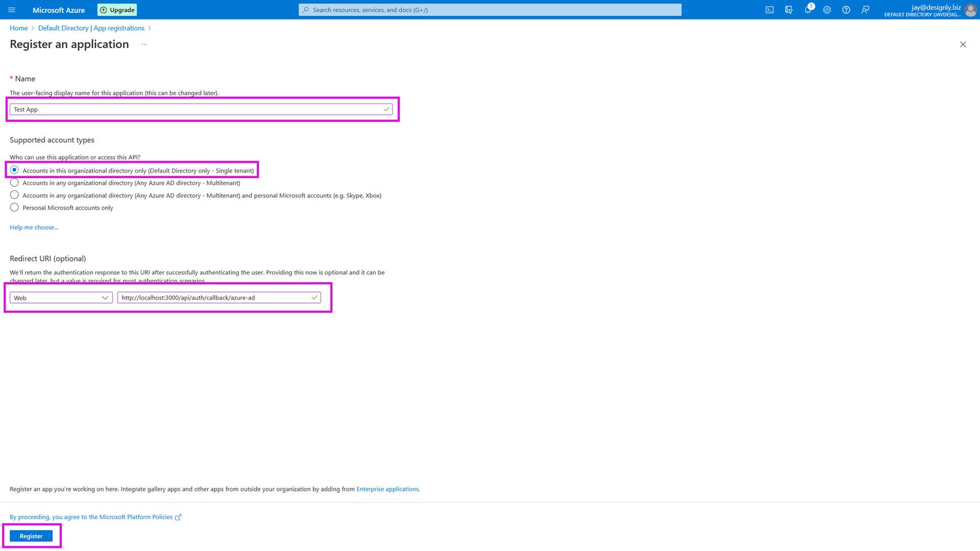The height and width of the screenshot is (551, 980).
Task: Expand the Multitenant and personal accounts option
Action: pyautogui.click(x=14, y=194)
